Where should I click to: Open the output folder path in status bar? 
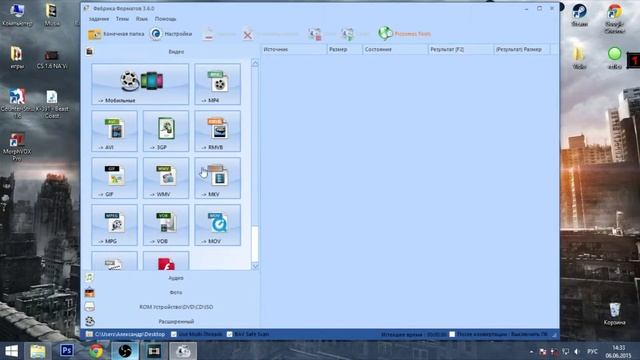[130, 334]
